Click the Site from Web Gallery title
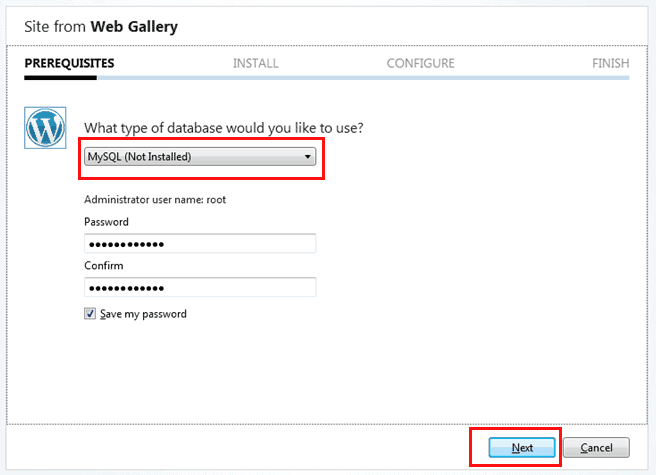Viewport: 656px width, 475px height. point(101,26)
